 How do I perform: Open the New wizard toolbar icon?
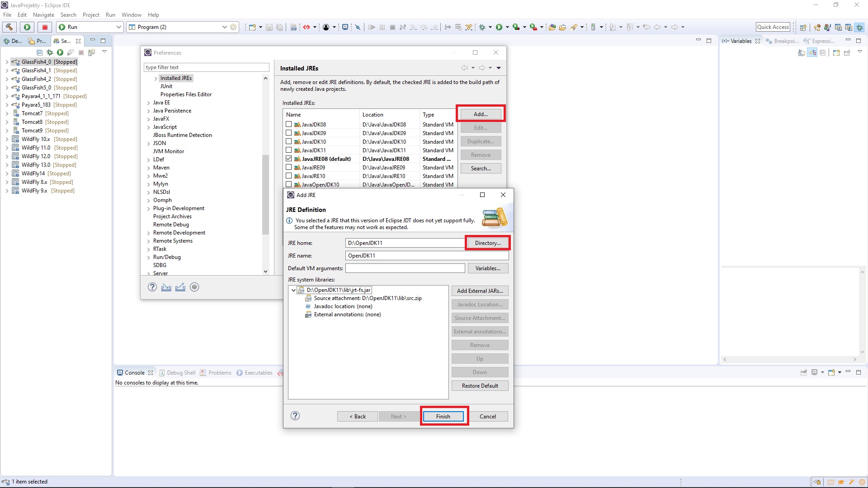point(252,27)
